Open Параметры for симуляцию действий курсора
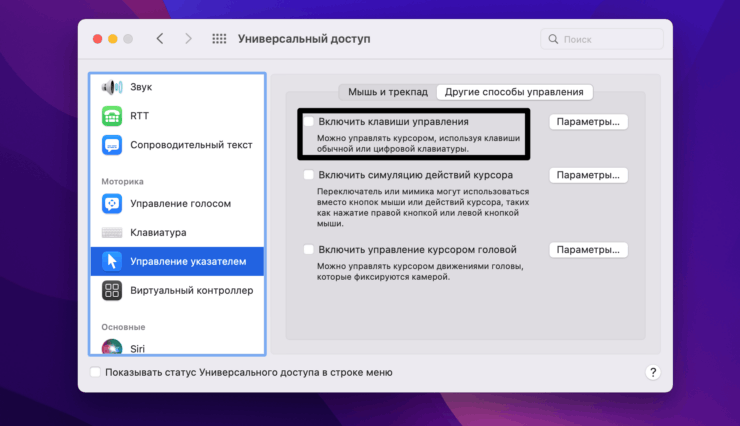This screenshot has height=426, width=740. (588, 175)
